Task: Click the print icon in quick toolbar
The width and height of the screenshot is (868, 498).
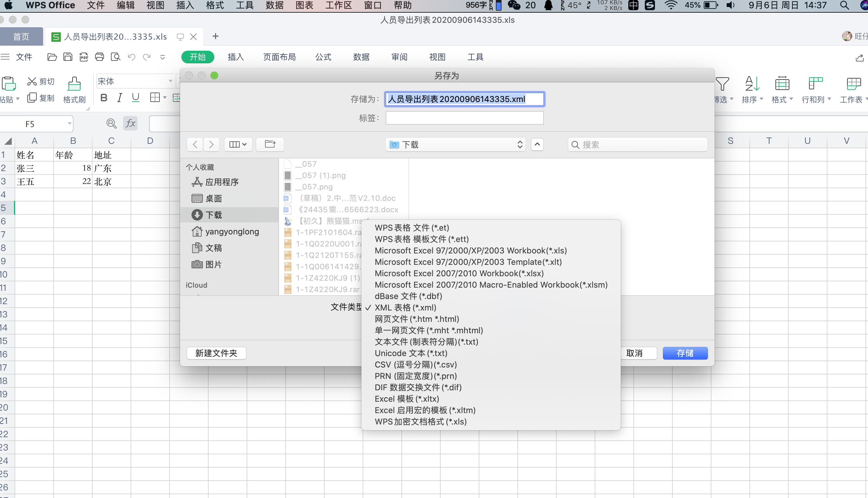Action: click(x=99, y=57)
